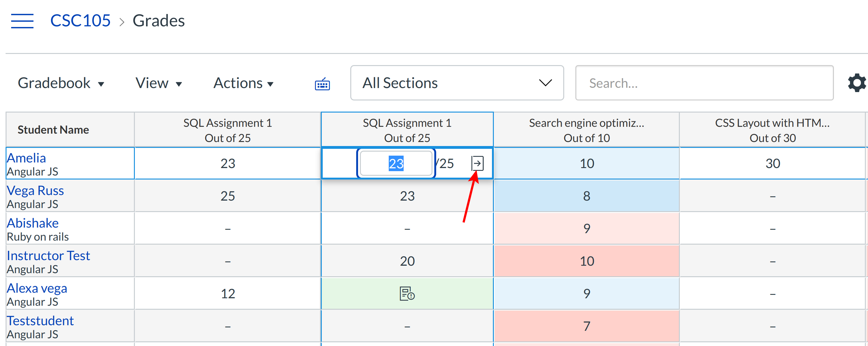Viewport: 868px width, 346px height.
Task: Click the Abishake student name link
Action: [33, 223]
